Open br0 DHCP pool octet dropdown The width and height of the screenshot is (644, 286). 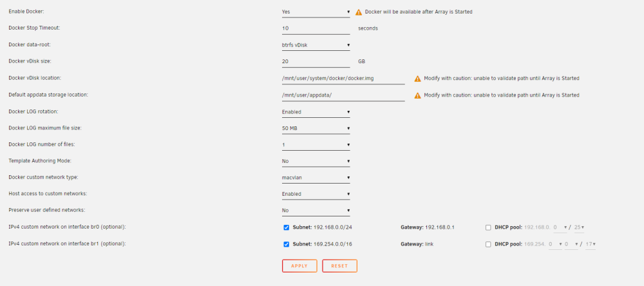(560, 227)
